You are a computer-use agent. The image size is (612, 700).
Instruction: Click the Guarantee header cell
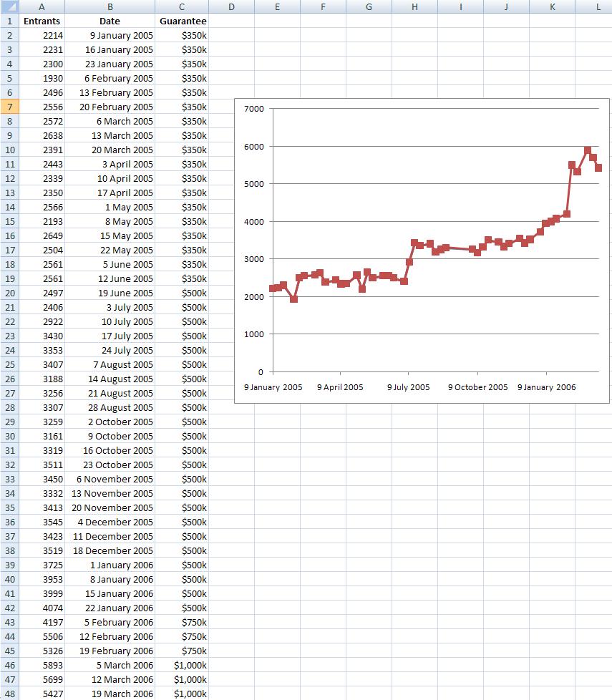[x=183, y=21]
